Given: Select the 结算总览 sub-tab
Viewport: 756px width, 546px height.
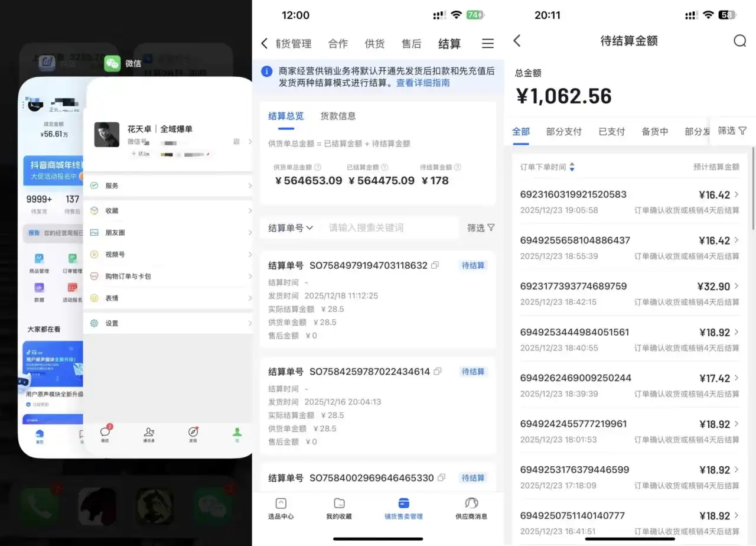Looking at the screenshot, I should (x=286, y=116).
